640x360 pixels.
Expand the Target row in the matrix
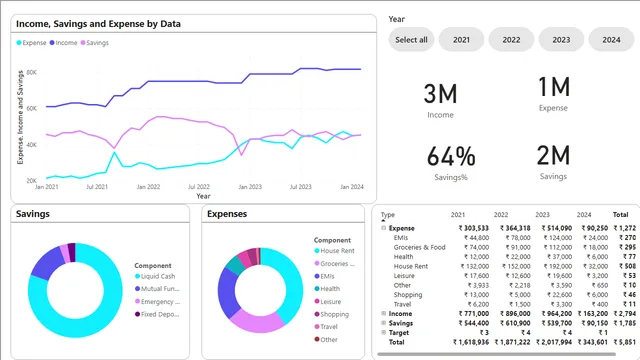383,333
